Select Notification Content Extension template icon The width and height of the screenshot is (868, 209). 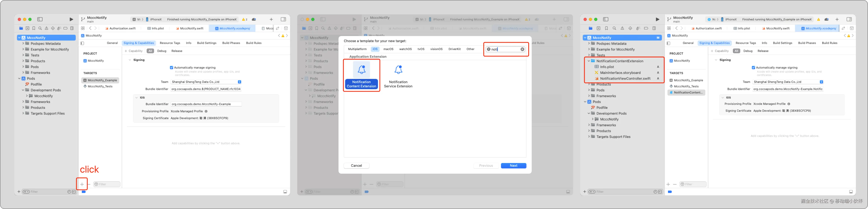pos(362,70)
